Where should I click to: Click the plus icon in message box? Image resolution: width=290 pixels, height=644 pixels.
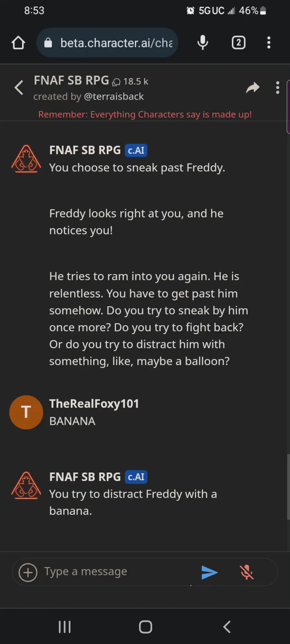[x=28, y=572]
